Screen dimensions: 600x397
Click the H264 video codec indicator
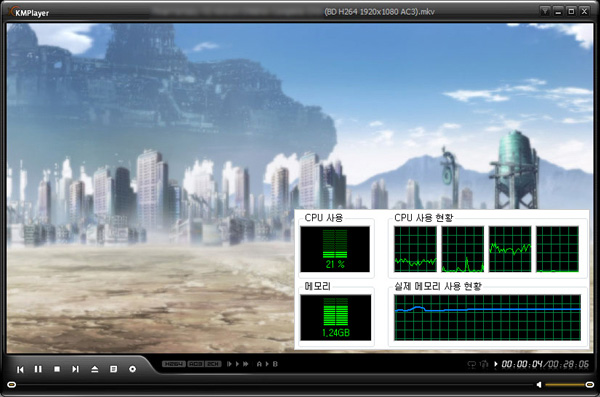(174, 364)
